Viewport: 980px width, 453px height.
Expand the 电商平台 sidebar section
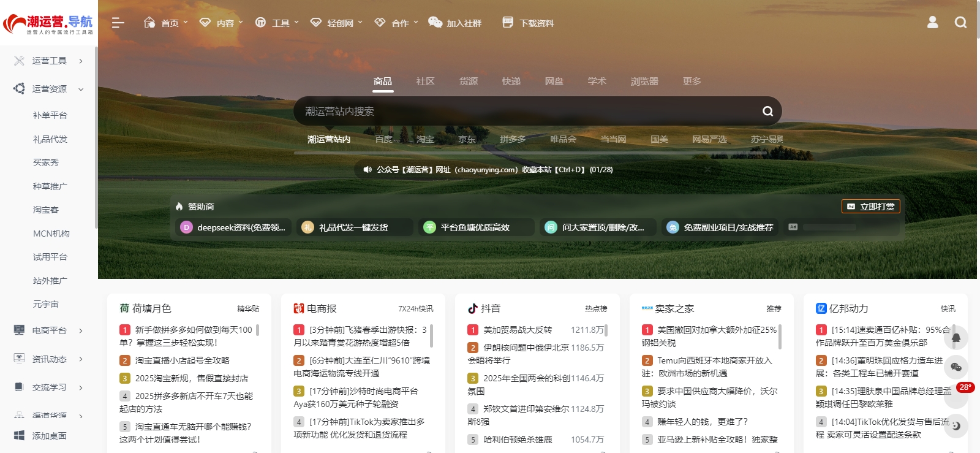tap(80, 331)
